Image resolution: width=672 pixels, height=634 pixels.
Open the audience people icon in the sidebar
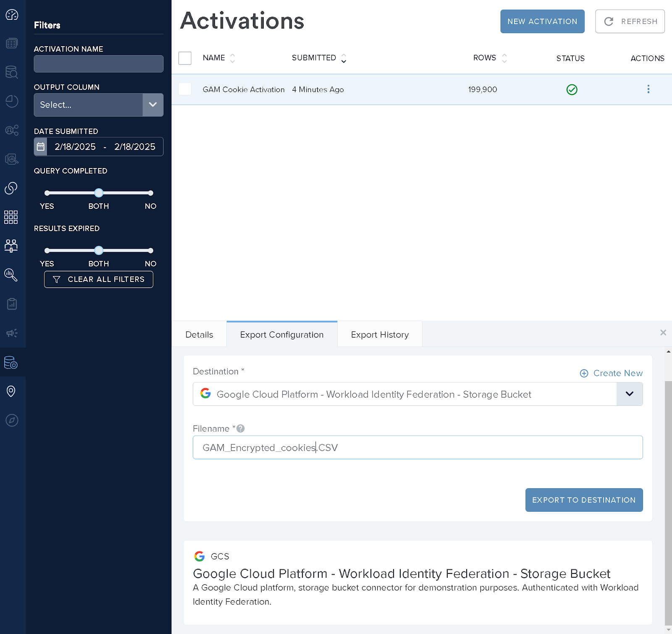pyautogui.click(x=11, y=246)
